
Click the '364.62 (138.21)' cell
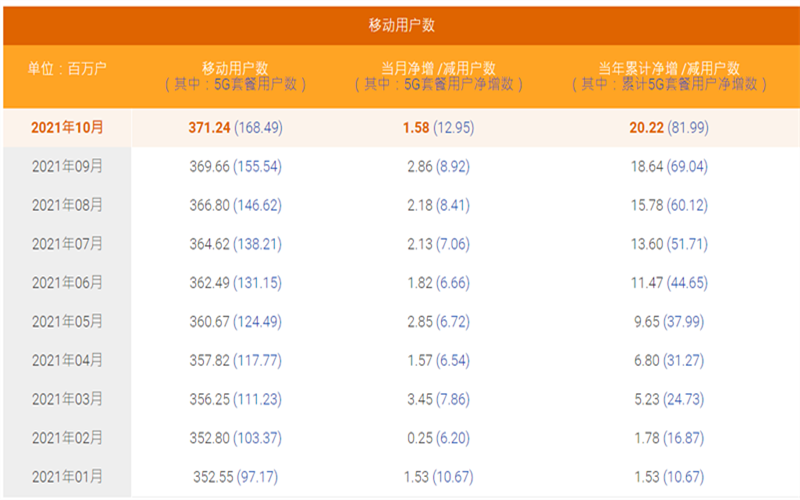(x=236, y=244)
